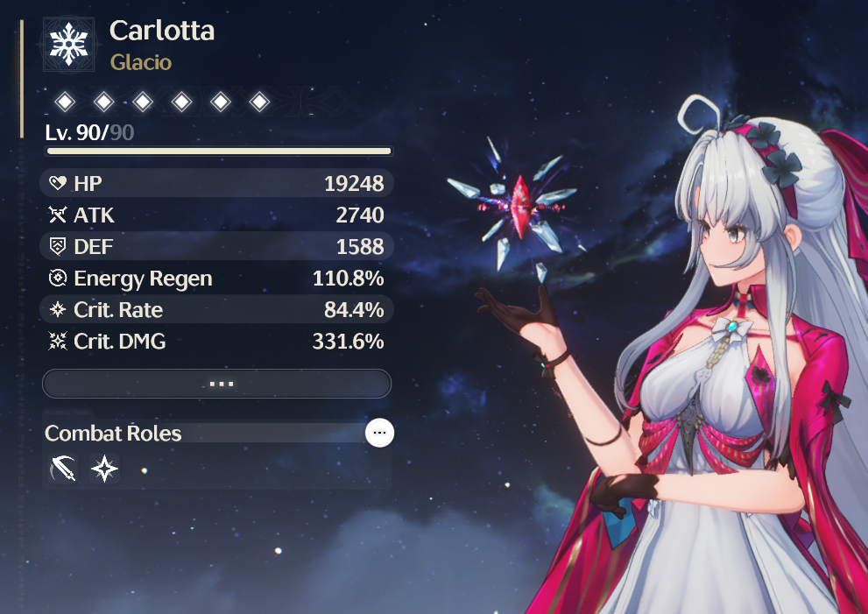Click the DEF shield icon

58,246
